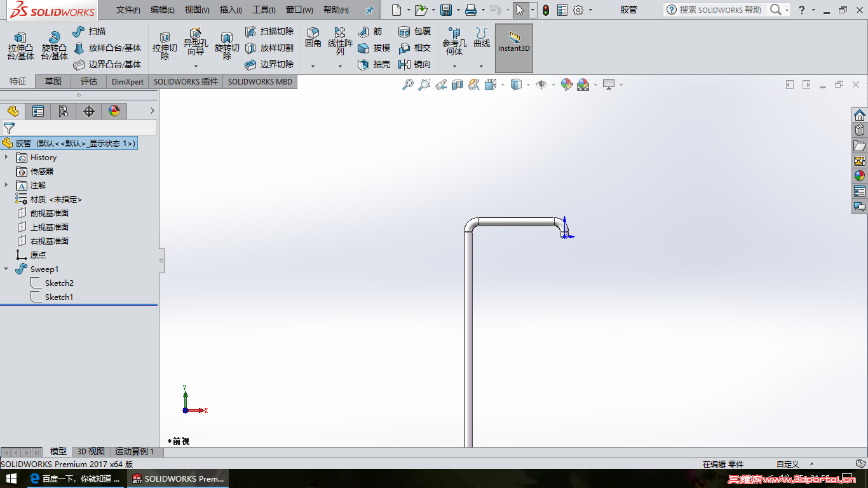Open the 曲线 curves tool
The image size is (868, 488).
[482, 37]
